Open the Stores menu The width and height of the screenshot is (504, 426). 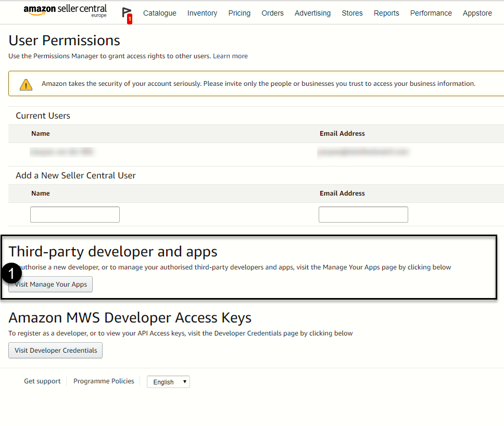point(352,13)
